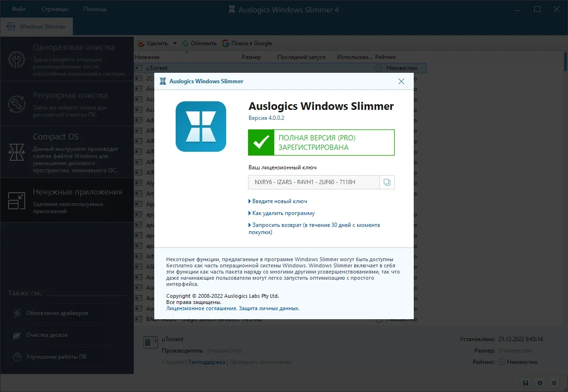Click the Техподдержка link in details
Viewport: 568px width, 392px height.
[x=207, y=362]
